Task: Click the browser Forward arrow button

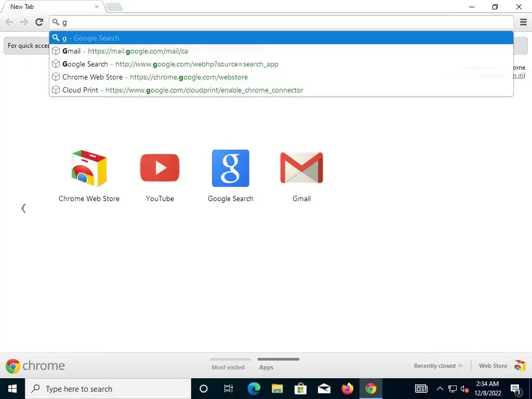Action: 24,22
